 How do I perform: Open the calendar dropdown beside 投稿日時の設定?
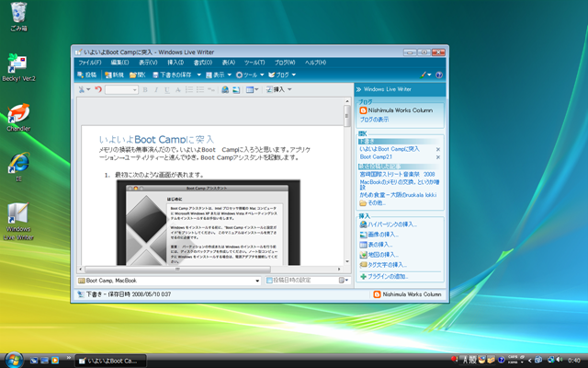344,280
